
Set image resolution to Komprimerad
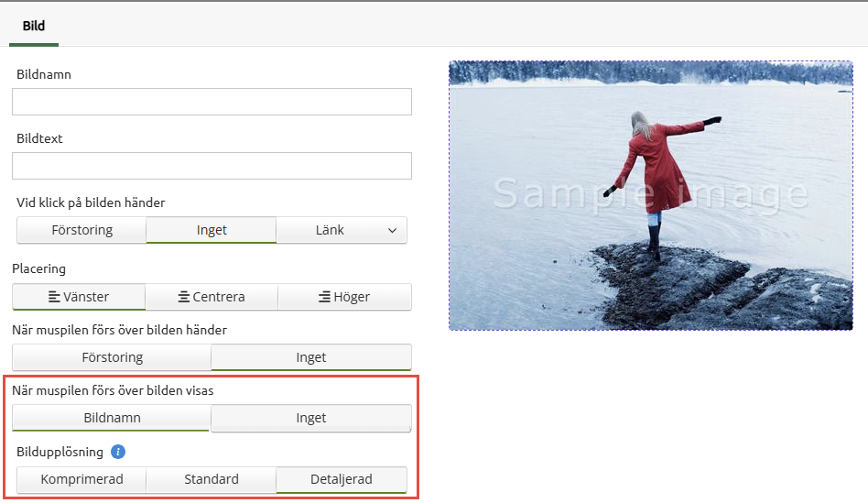point(81,479)
